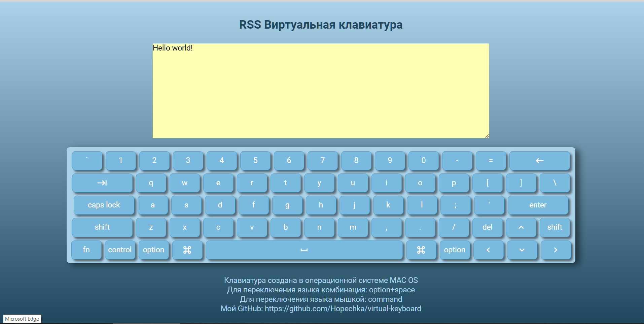
Task: Click the backspace arrow key
Action: 539,161
